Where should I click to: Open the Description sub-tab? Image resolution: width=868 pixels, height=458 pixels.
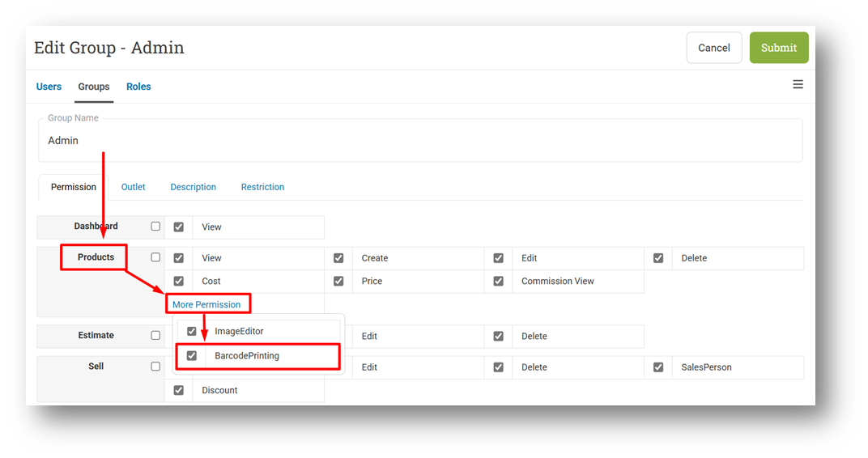[194, 187]
